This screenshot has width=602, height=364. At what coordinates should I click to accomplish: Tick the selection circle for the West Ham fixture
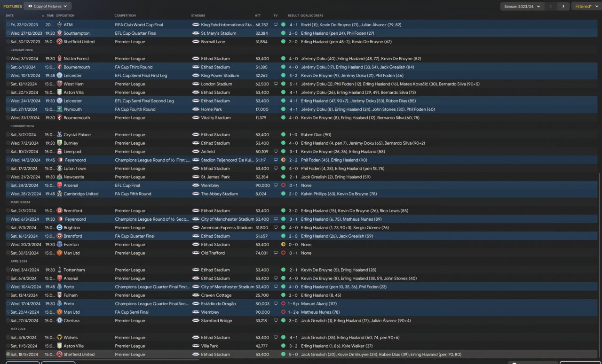(x=8, y=84)
